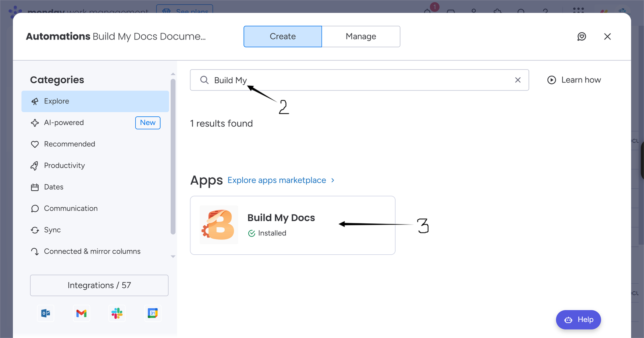Click See plans button in background window
The width and height of the screenshot is (644, 338).
coord(185,9)
